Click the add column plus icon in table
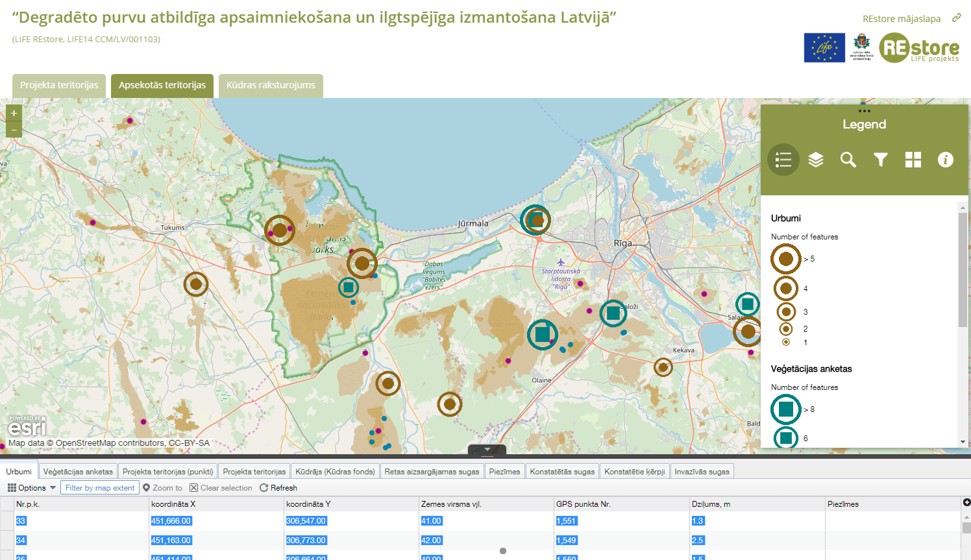971x560 pixels. click(x=966, y=502)
